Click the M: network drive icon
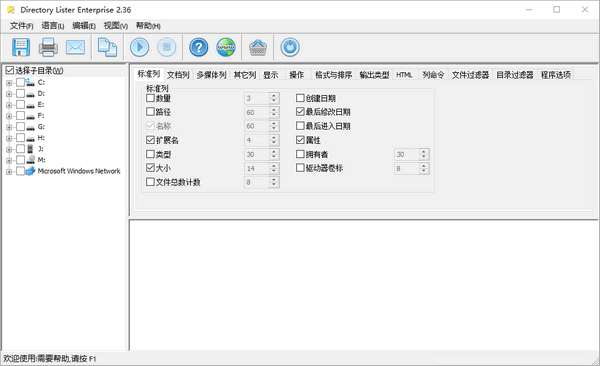 [30, 160]
